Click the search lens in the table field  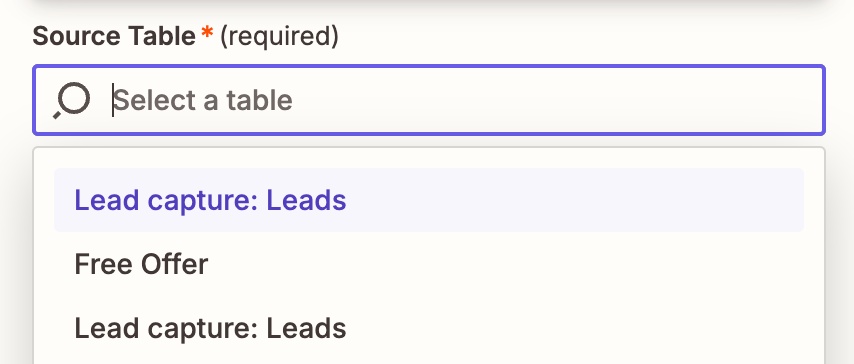coord(71,100)
